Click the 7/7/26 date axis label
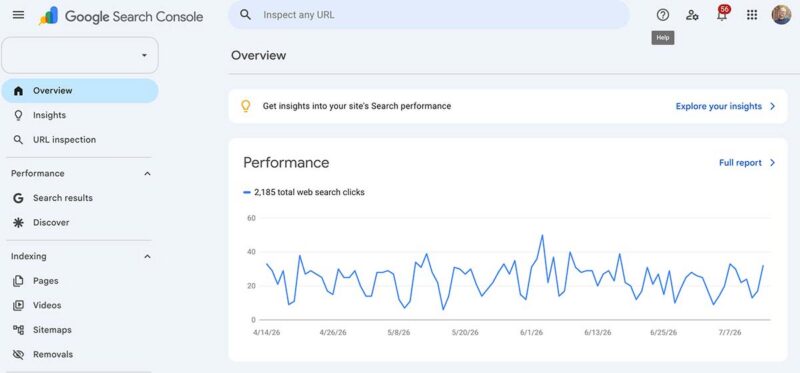The height and width of the screenshot is (373, 800). 730,333
